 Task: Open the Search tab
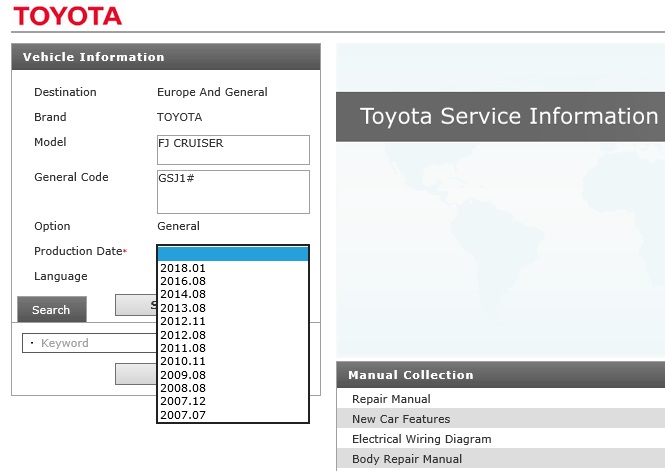[52, 309]
